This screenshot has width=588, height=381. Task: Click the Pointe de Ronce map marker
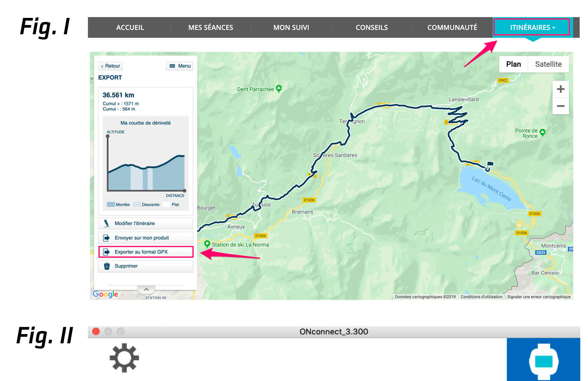coord(543,132)
